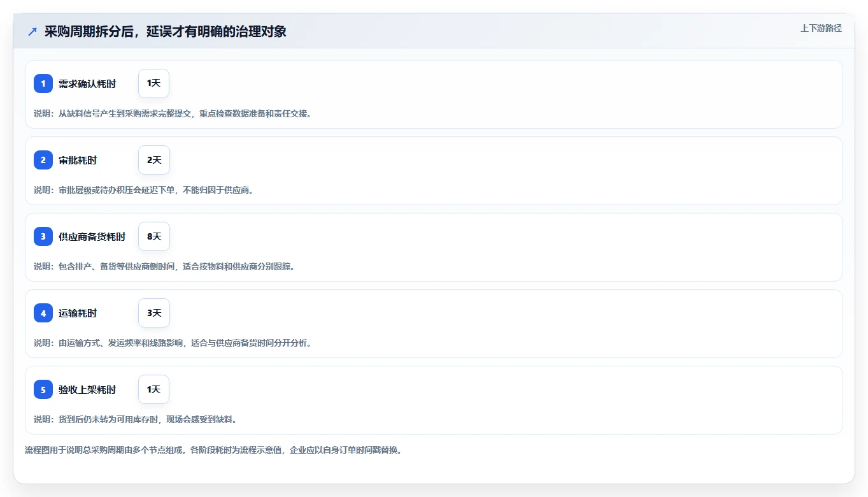Viewport: 868px width, 497px height.
Task: Select the 供应商备货耗时 step label
Action: coord(92,236)
